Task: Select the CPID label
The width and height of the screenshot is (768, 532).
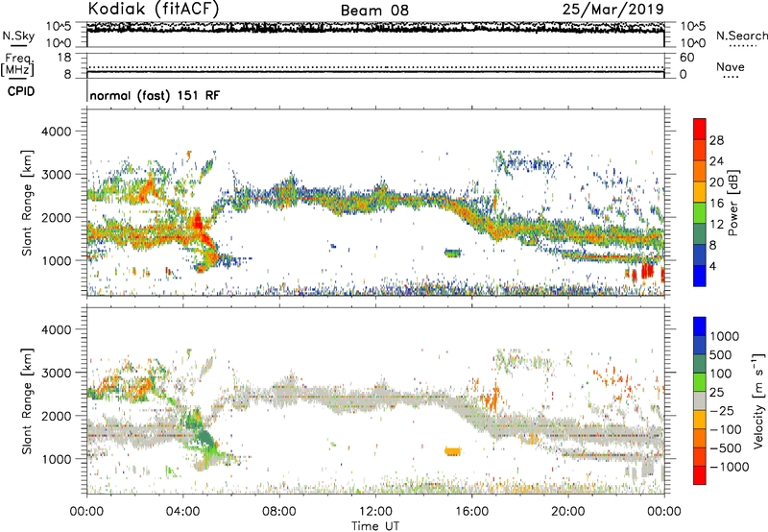Action: click(x=21, y=91)
